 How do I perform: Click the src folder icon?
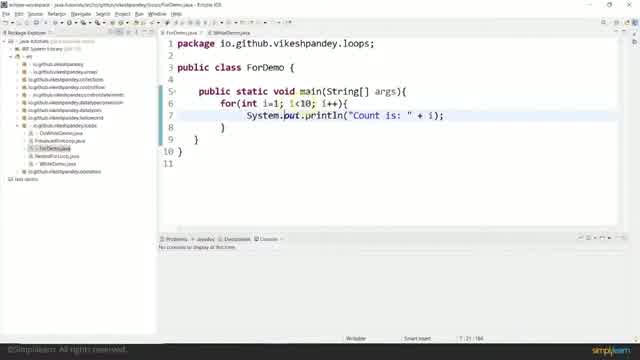pos(18,57)
